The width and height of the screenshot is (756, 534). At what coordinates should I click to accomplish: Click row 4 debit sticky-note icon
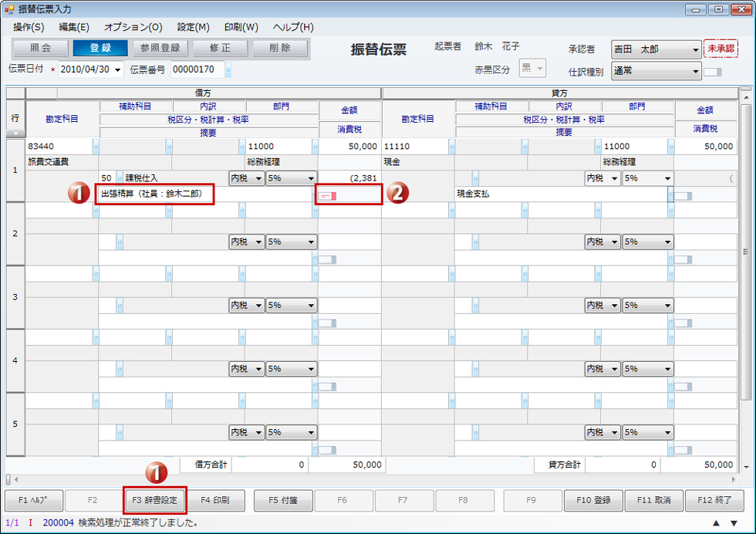[327, 387]
